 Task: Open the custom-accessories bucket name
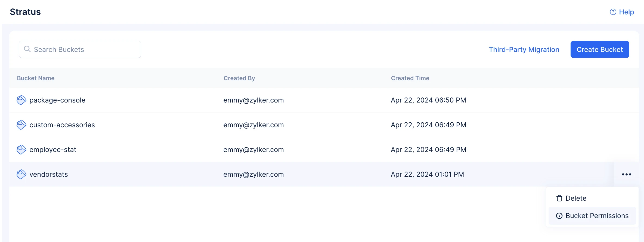coord(62,125)
